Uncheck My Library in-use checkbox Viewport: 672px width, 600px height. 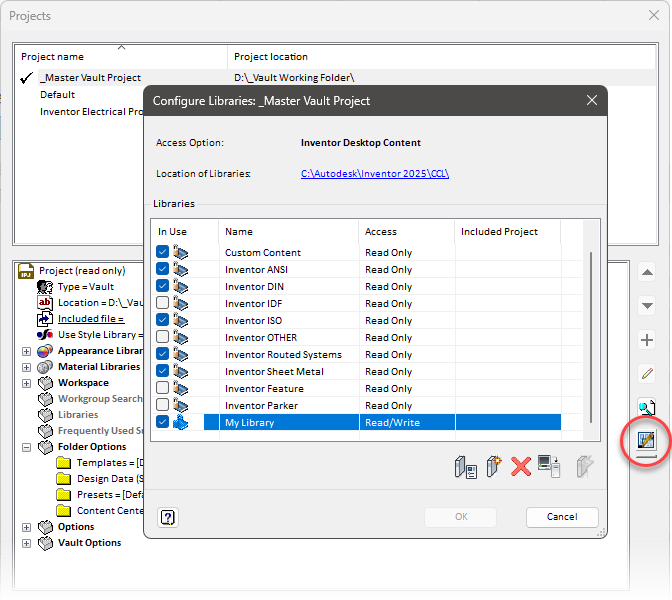pyautogui.click(x=162, y=422)
